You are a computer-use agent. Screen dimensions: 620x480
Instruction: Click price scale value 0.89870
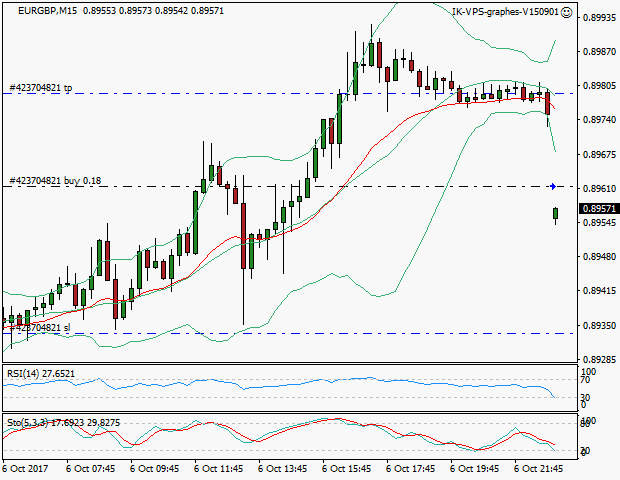[x=599, y=52]
